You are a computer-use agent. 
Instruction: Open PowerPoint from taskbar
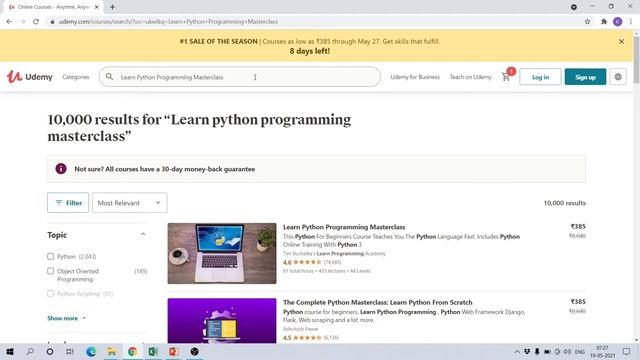173,351
